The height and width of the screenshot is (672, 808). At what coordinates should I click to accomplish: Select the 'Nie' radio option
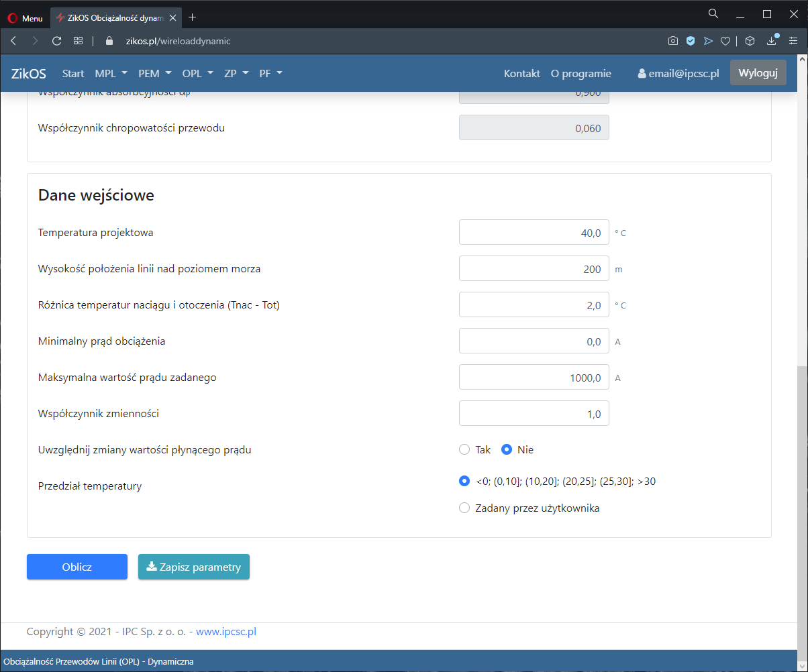(x=507, y=450)
